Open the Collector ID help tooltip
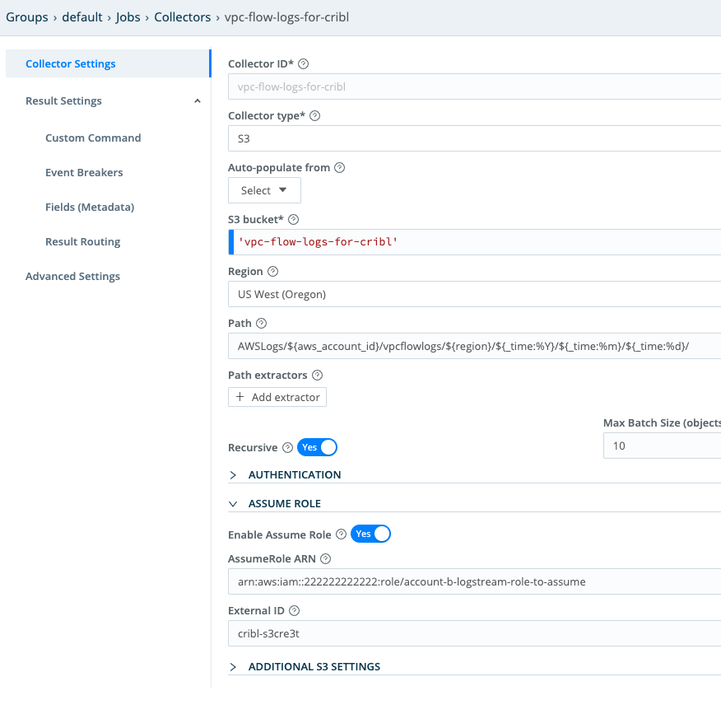Viewport: 721px width, 728px height. point(303,63)
